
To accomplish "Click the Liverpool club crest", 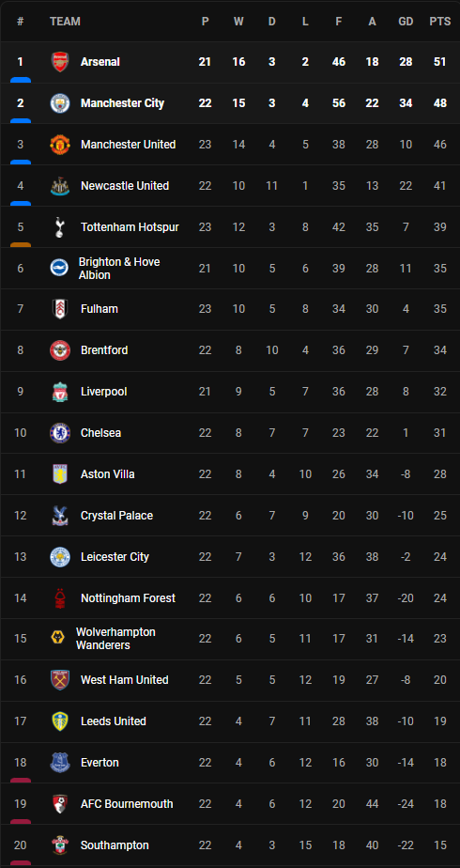I will pyautogui.click(x=60, y=392).
